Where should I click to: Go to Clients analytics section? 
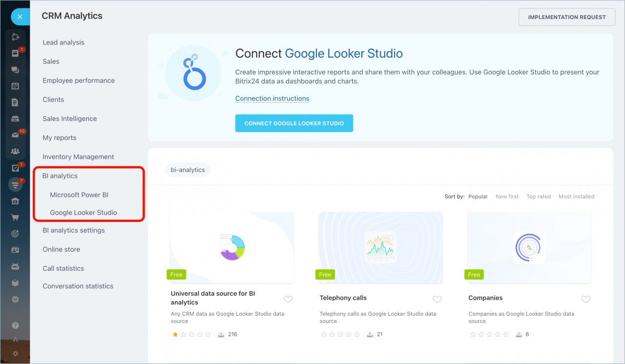click(x=53, y=100)
